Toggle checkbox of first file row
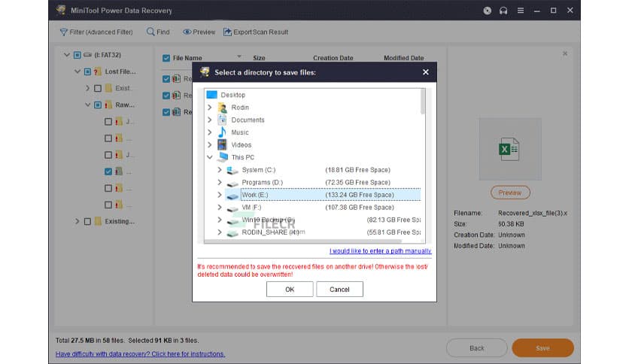Viewport: 629px width, 364px height. click(166, 79)
